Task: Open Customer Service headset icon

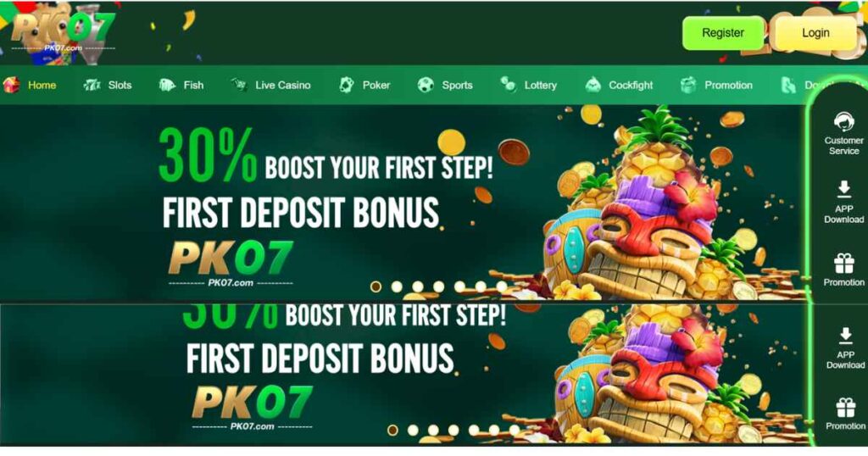Action: click(x=843, y=120)
